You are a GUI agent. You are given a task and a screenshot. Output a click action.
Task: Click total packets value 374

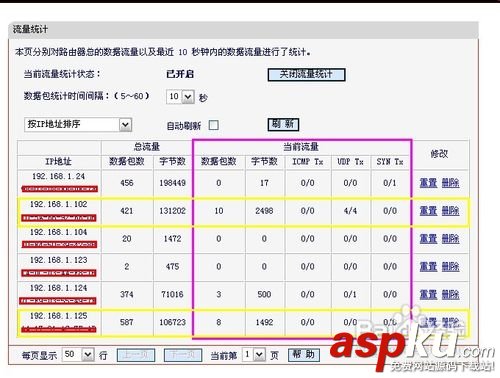127,294
